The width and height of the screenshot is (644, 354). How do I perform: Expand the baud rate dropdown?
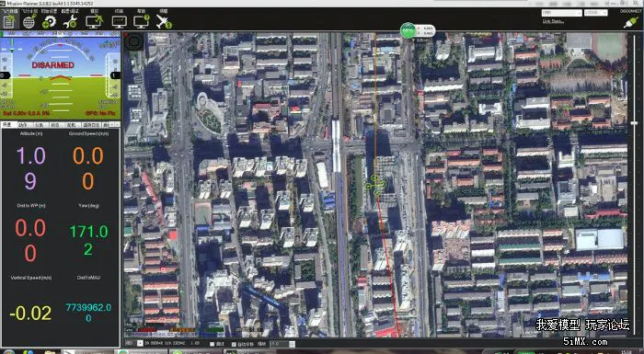(x=595, y=13)
